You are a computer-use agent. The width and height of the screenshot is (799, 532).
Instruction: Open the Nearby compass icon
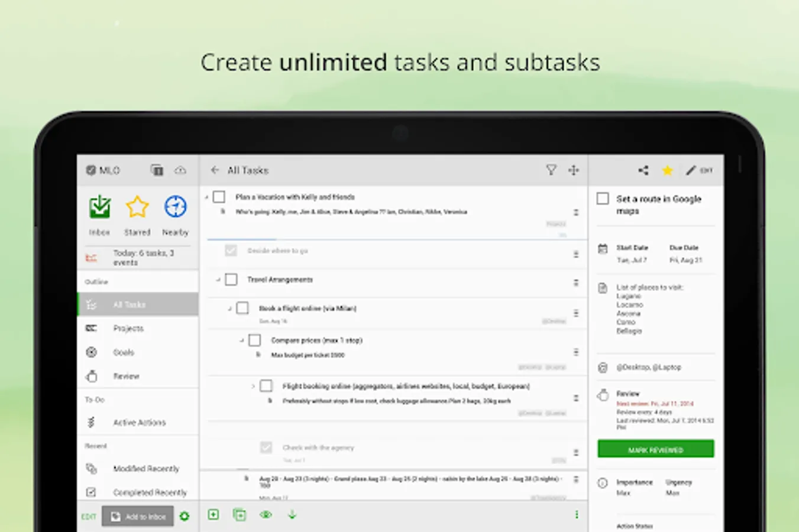175,207
